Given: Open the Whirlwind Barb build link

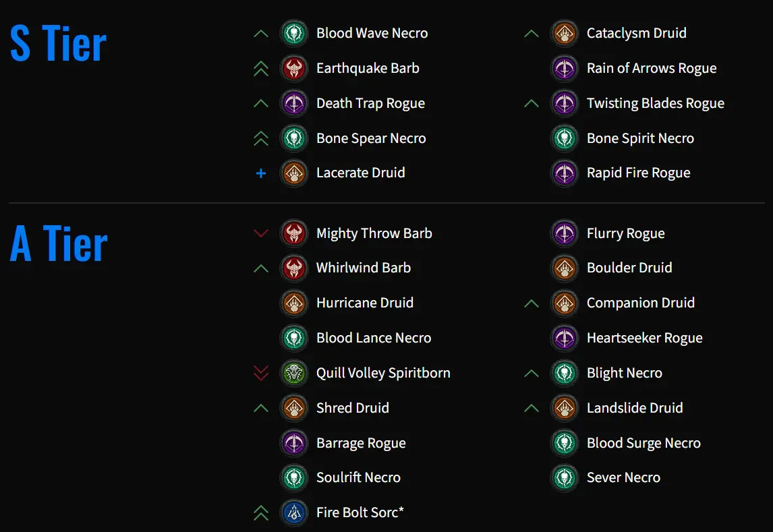Looking at the screenshot, I should [x=364, y=268].
